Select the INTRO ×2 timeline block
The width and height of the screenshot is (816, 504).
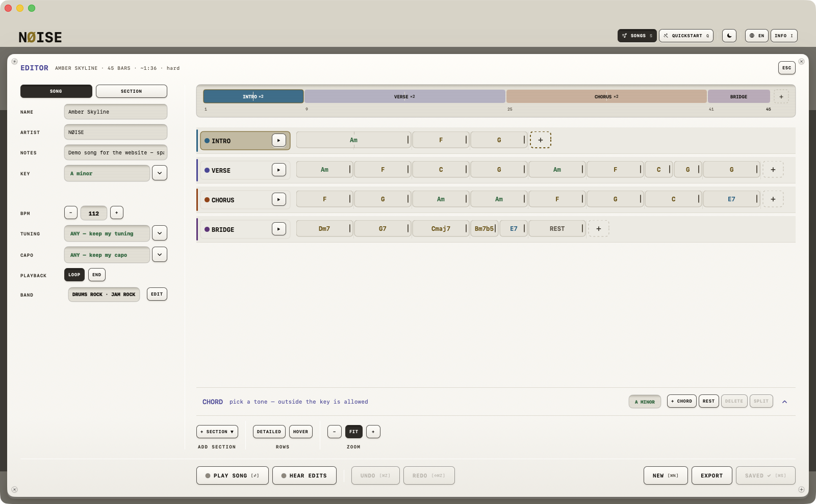pos(253,96)
